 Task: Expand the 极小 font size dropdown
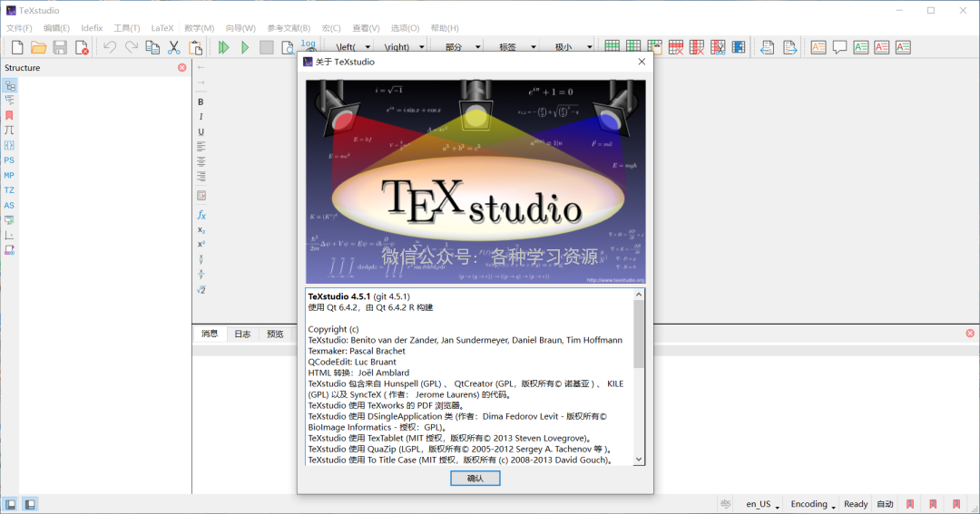589,47
